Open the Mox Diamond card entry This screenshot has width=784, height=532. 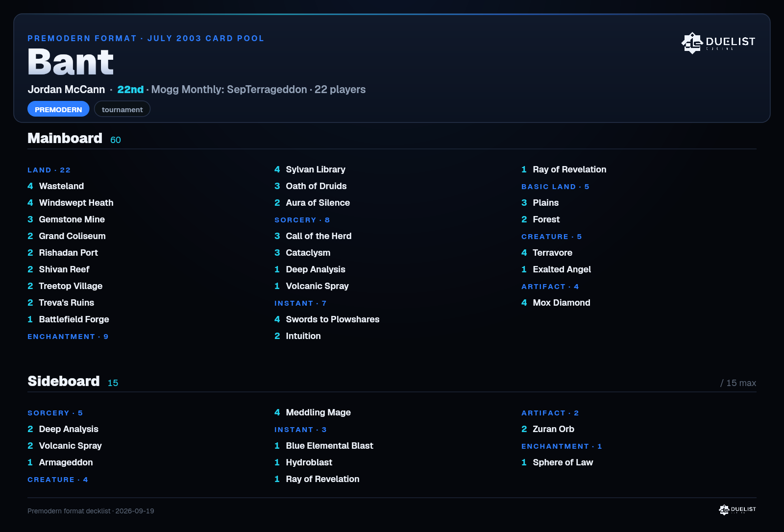pyautogui.click(x=556, y=303)
